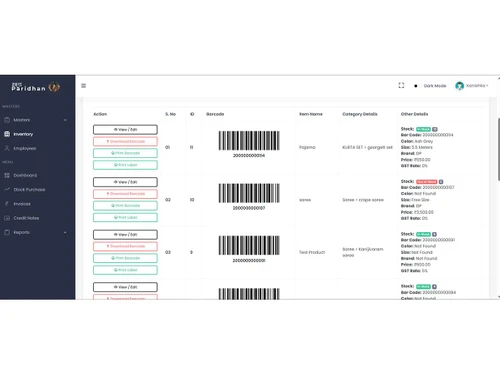Click View / Edit for Pajama item
This screenshot has height=375, width=500.
pos(125,130)
